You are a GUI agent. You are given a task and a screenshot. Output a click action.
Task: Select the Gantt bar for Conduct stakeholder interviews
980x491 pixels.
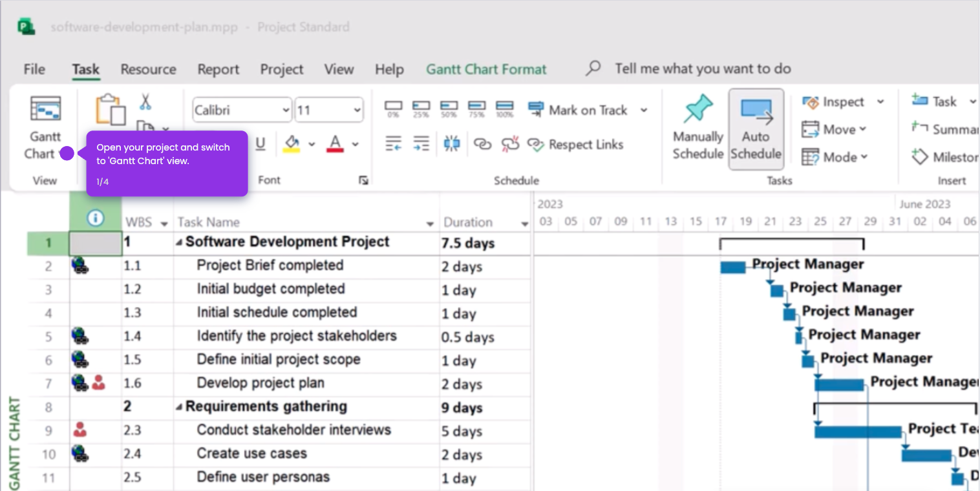tap(858, 432)
